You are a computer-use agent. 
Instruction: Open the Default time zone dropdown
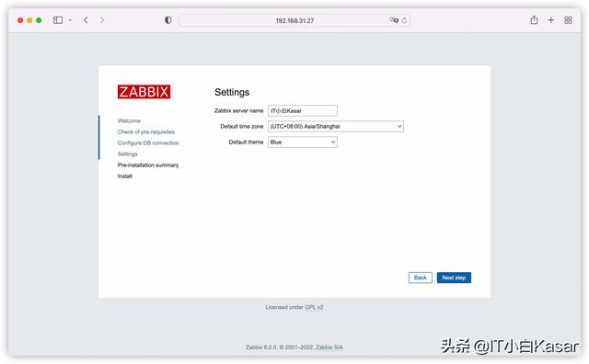[335, 127]
